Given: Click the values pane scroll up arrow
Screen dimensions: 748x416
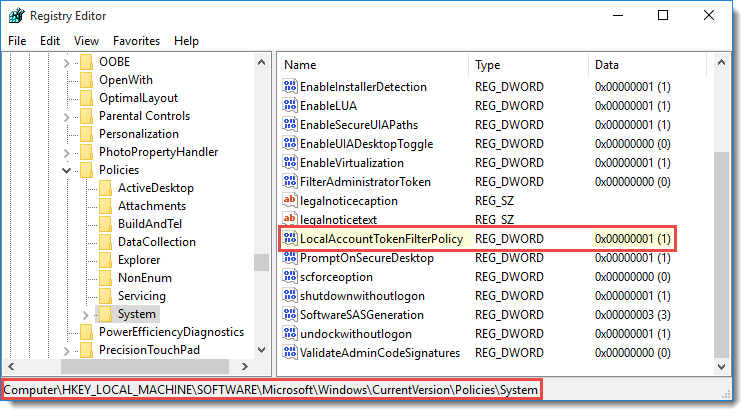Looking at the screenshot, I should pyautogui.click(x=721, y=62).
